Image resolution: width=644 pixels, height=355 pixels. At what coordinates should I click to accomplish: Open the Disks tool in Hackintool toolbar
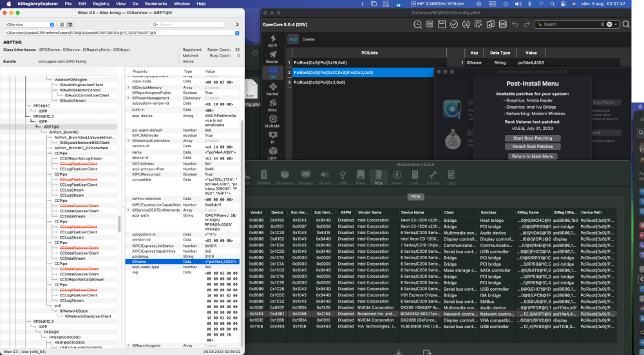click(x=361, y=177)
